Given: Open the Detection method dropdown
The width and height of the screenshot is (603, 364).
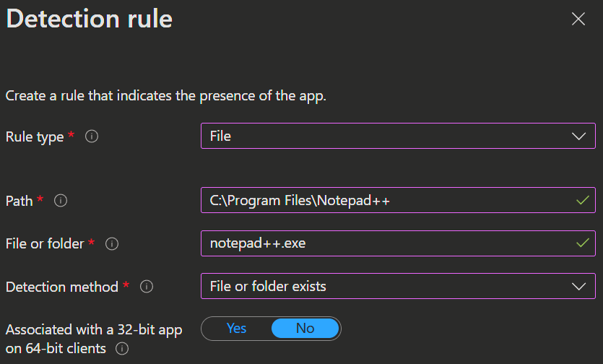Looking at the screenshot, I should click(398, 286).
